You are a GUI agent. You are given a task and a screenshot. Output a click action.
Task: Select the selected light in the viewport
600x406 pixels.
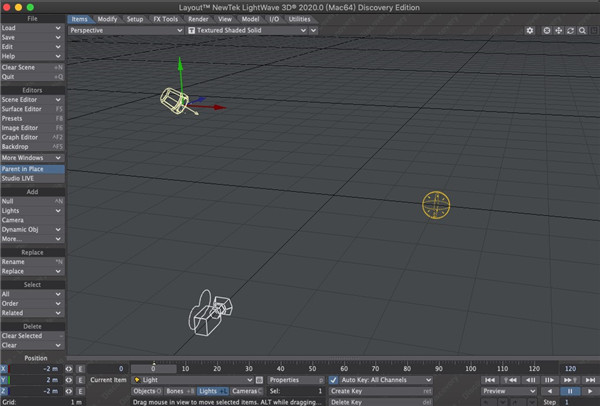coord(174,101)
